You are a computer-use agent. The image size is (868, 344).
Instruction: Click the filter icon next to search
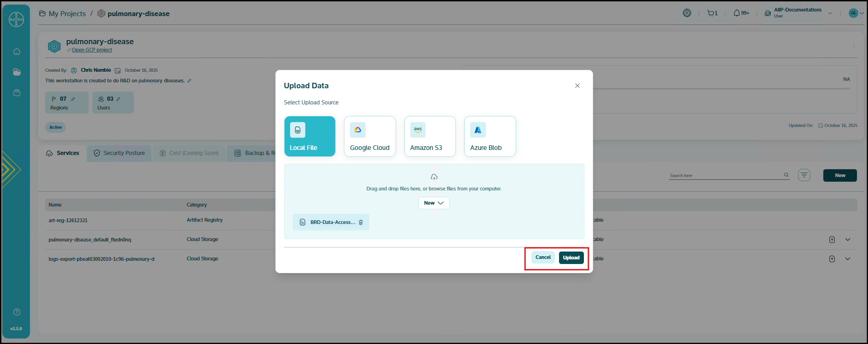click(804, 175)
